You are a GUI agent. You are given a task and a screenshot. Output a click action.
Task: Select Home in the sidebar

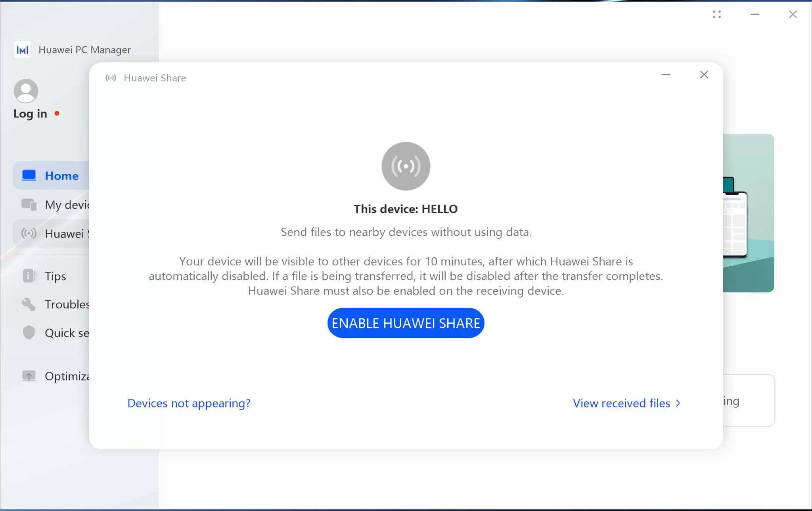pyautogui.click(x=52, y=175)
